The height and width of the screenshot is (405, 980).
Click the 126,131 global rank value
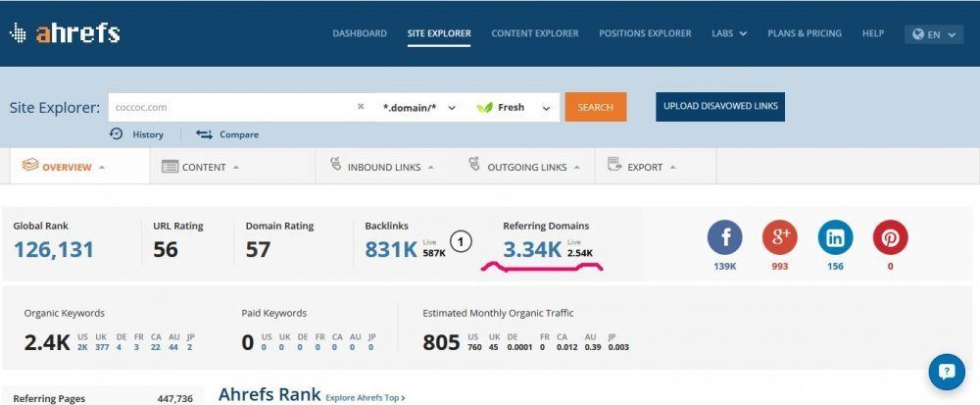coord(53,249)
